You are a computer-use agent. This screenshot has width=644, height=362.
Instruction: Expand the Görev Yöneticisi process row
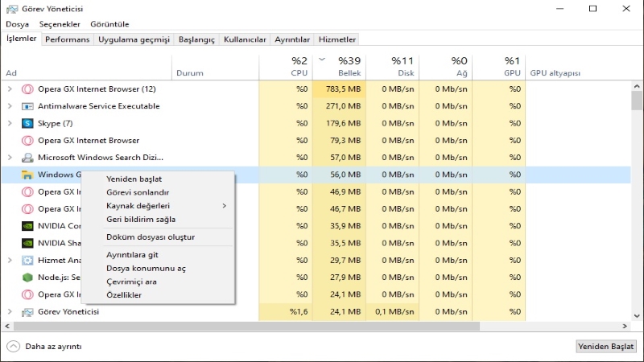coord(10,311)
